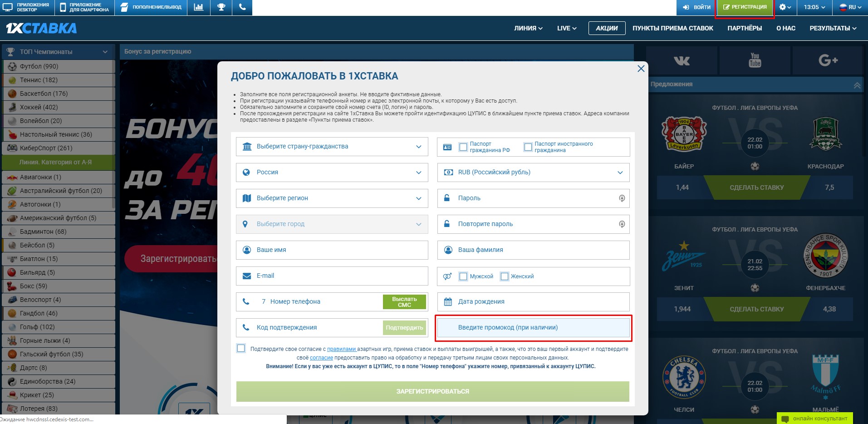Open РЕЗУЛЬТАТЫ menu

(x=833, y=28)
